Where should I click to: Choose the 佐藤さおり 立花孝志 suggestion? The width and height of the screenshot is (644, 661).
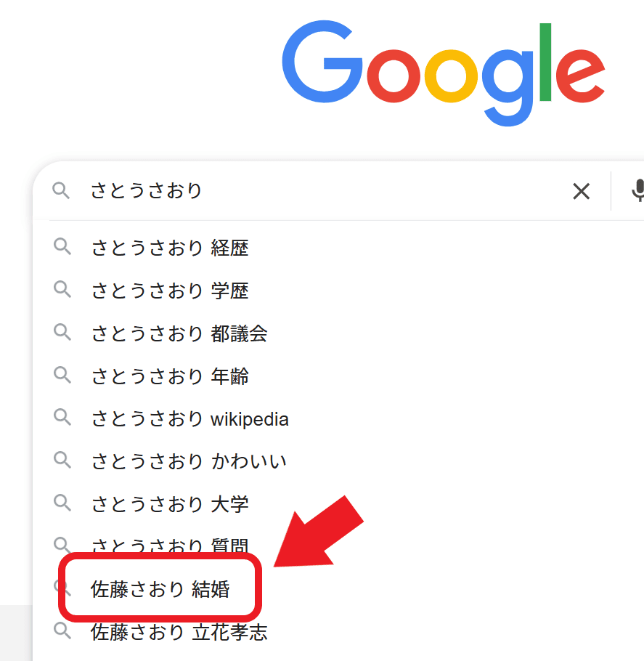coord(179,633)
